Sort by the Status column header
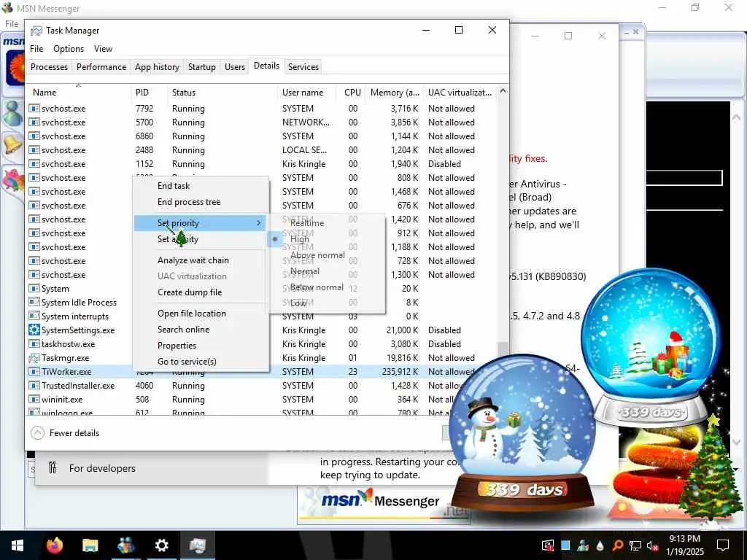Image resolution: width=747 pixels, height=560 pixels. click(222, 93)
